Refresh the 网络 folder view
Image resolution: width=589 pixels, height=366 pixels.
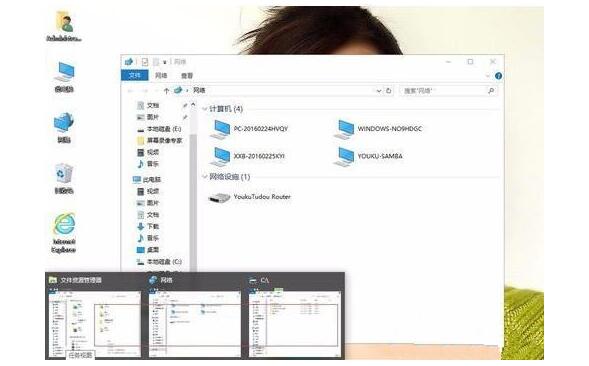[388, 91]
